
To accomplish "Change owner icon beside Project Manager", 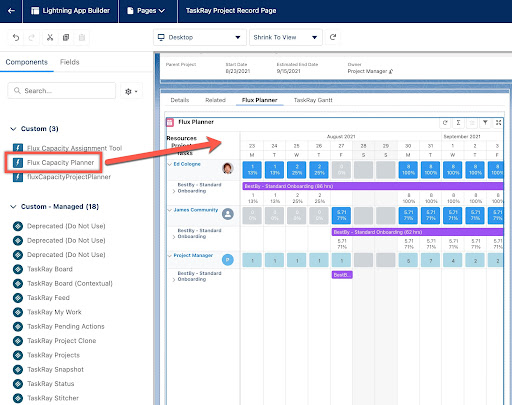I will tap(391, 71).
